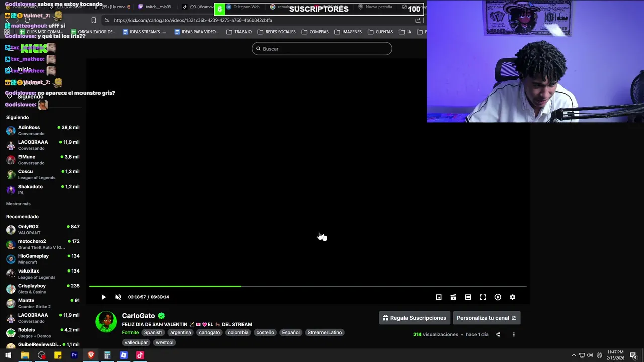Launch Adobe Premiere Pro from taskbar

point(74,355)
